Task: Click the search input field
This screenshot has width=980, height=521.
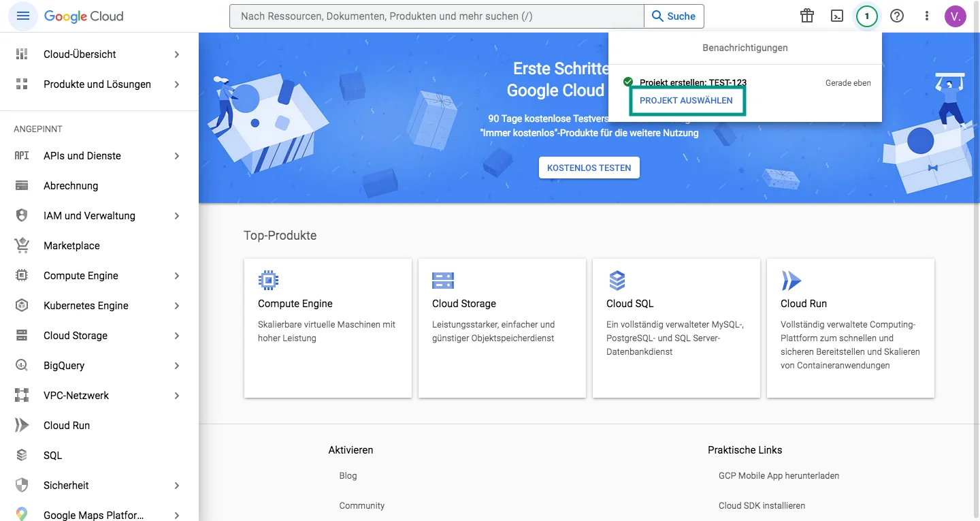Action: tap(436, 16)
